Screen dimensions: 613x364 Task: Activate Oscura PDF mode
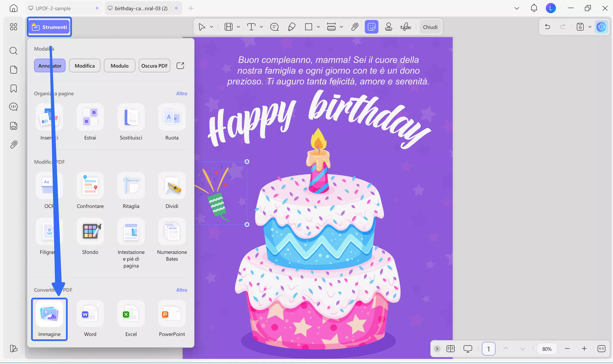(154, 65)
